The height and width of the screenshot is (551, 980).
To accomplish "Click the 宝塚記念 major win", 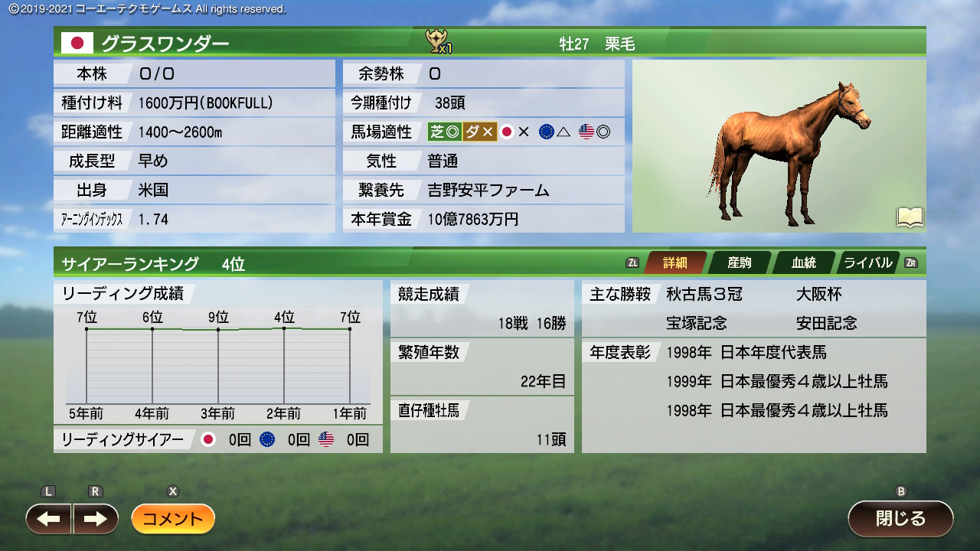I will tap(697, 323).
